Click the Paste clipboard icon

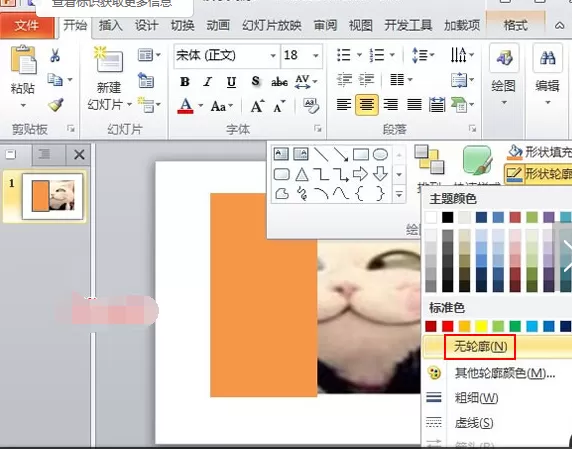coord(23,59)
